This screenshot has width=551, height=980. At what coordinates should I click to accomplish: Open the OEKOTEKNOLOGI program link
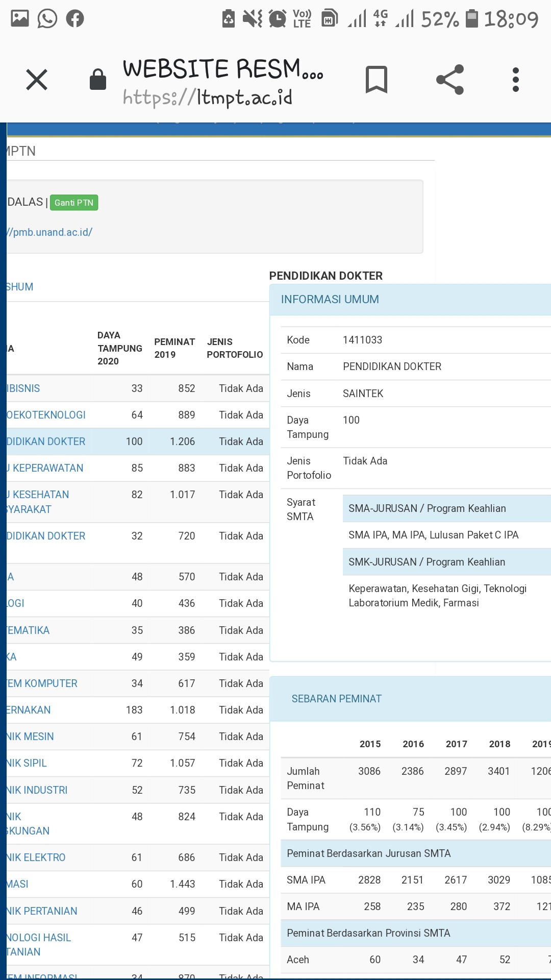(46, 415)
